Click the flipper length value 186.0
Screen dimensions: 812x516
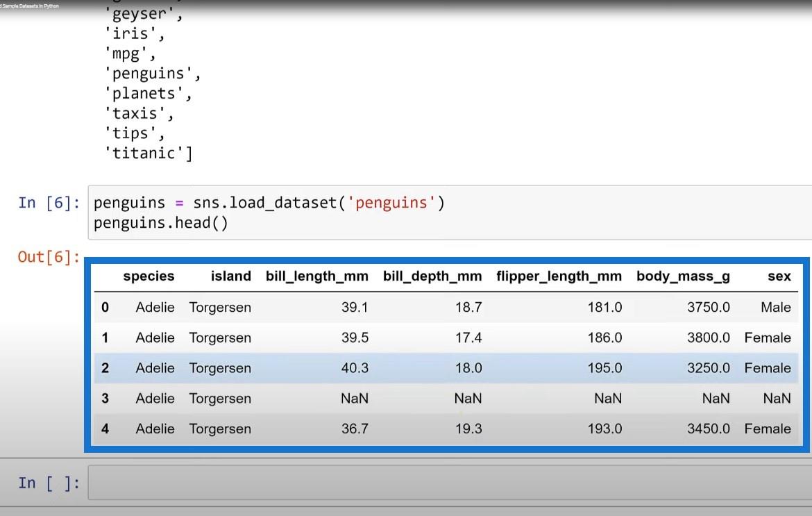(604, 338)
